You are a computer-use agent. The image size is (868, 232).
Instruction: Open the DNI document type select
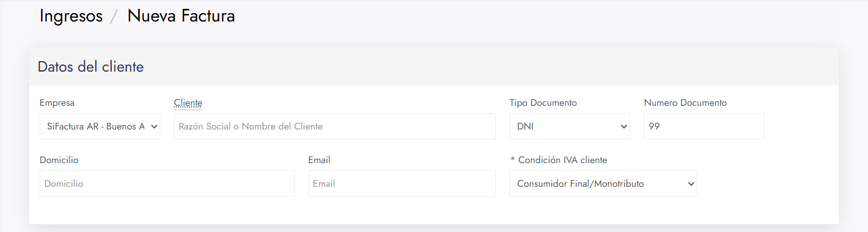(x=569, y=126)
